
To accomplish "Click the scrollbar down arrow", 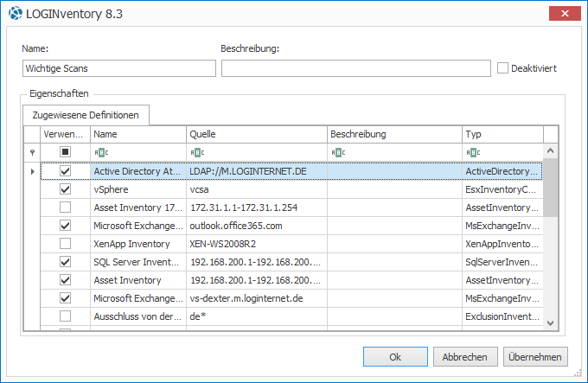I will [551, 323].
